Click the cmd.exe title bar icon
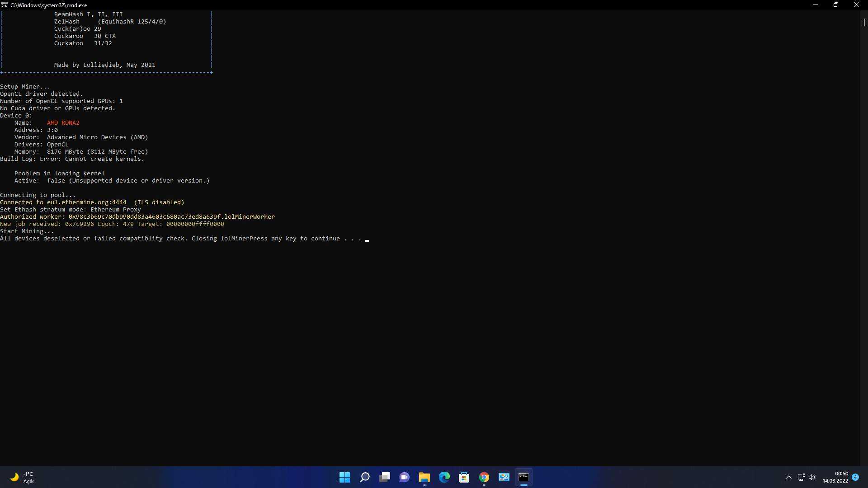Image resolution: width=868 pixels, height=488 pixels. [5, 5]
